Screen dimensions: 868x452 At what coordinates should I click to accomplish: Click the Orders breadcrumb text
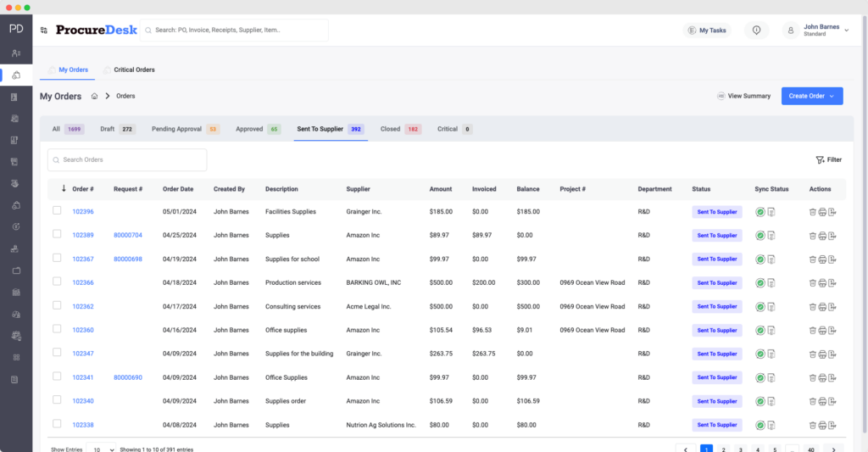[x=125, y=96]
